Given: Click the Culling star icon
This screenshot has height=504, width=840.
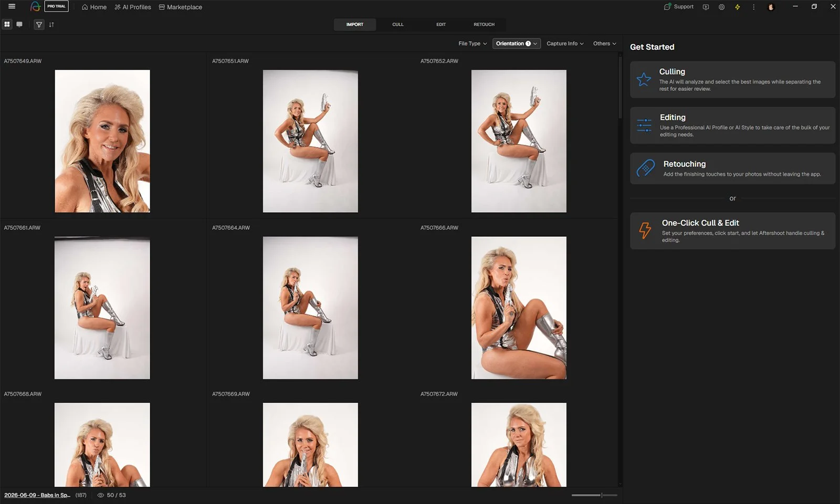Looking at the screenshot, I should 644,79.
